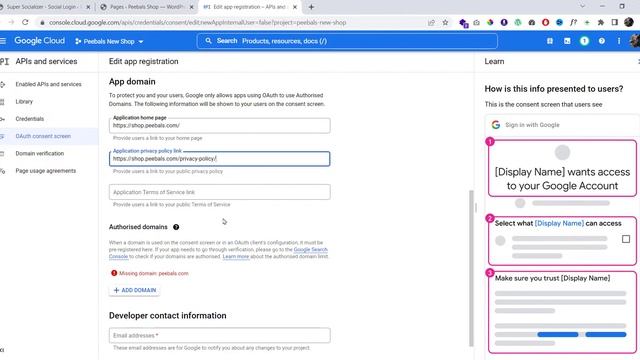Click the red Opera-style extension icon
640x360 pixels.
(x=545, y=22)
